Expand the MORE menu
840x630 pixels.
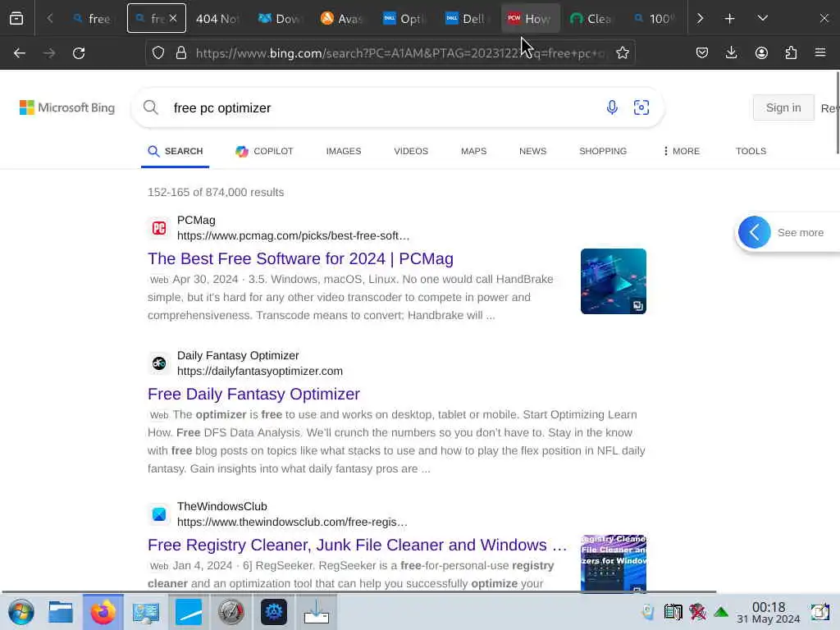(x=681, y=151)
